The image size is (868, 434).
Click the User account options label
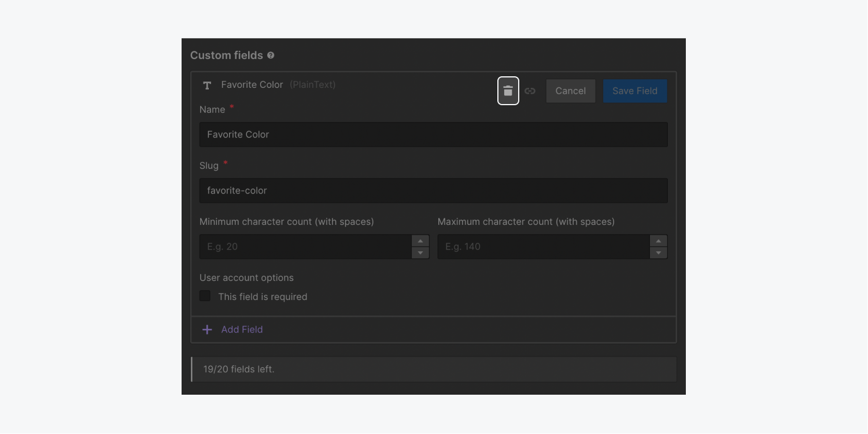tap(246, 277)
